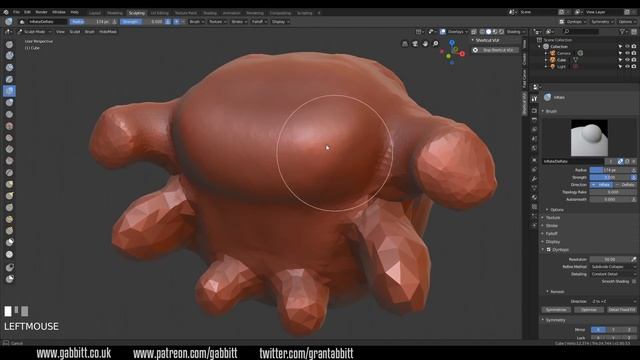Open the Sculpt Mode dropdown
Image resolution: width=640 pixels, height=360 pixels.
tap(34, 32)
